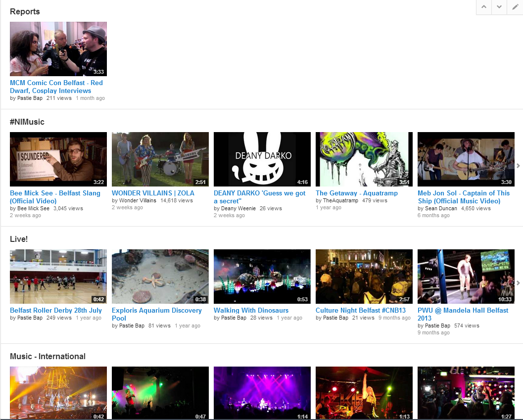This screenshot has height=420, width=523.
Task: Open the Meb Jon Sol Captain of This Ship link
Action: pyautogui.click(x=463, y=197)
